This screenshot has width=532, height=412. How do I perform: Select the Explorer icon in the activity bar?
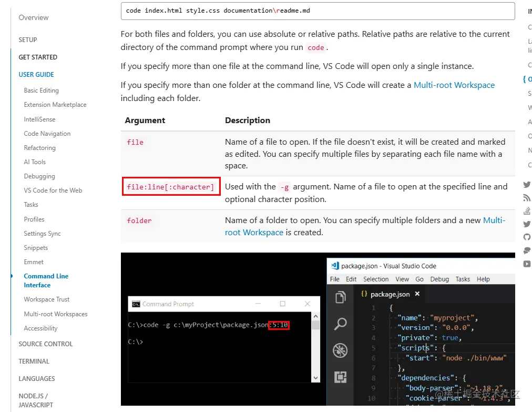pos(340,298)
